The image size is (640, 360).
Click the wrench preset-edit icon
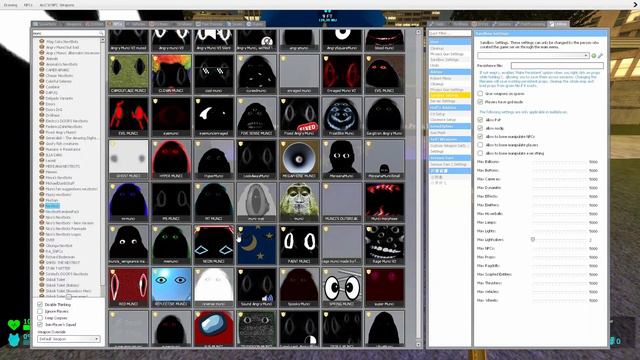(600, 56)
